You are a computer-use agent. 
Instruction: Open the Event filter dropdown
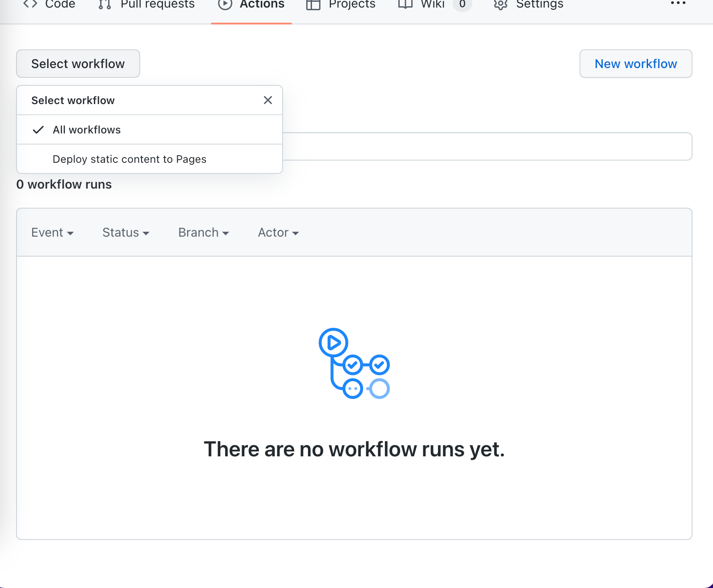coord(53,232)
